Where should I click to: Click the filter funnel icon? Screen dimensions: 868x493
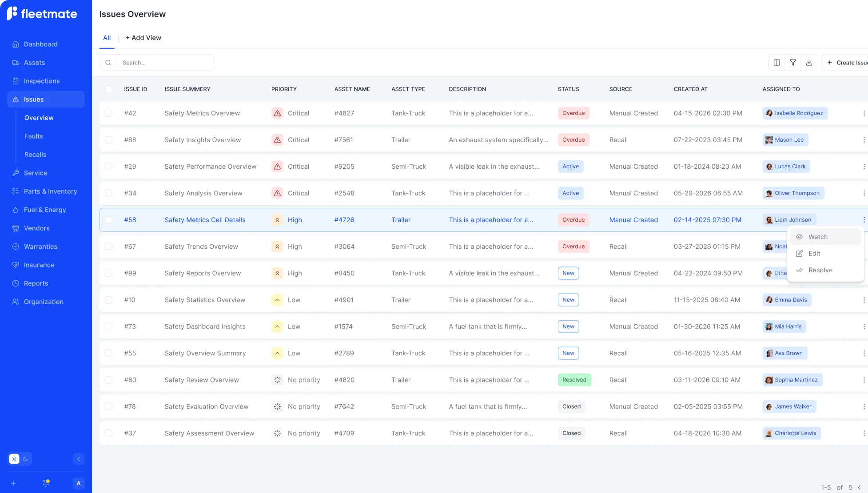(793, 63)
